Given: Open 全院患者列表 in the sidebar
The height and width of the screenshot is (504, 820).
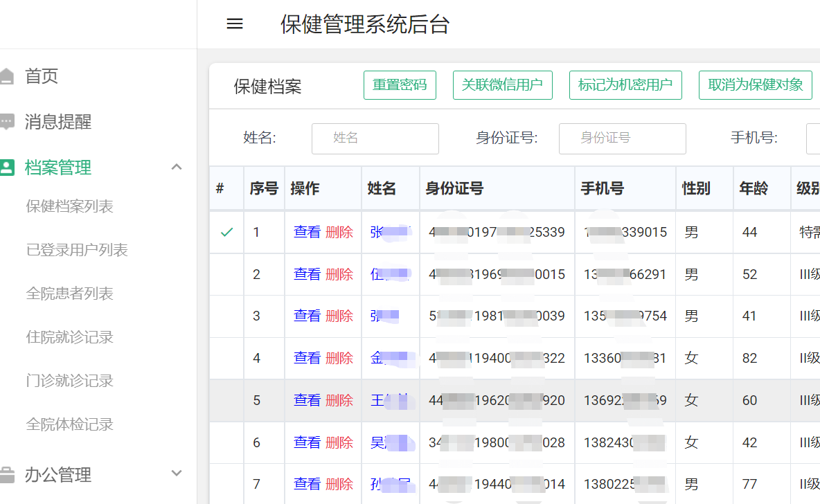Looking at the screenshot, I should click(69, 294).
